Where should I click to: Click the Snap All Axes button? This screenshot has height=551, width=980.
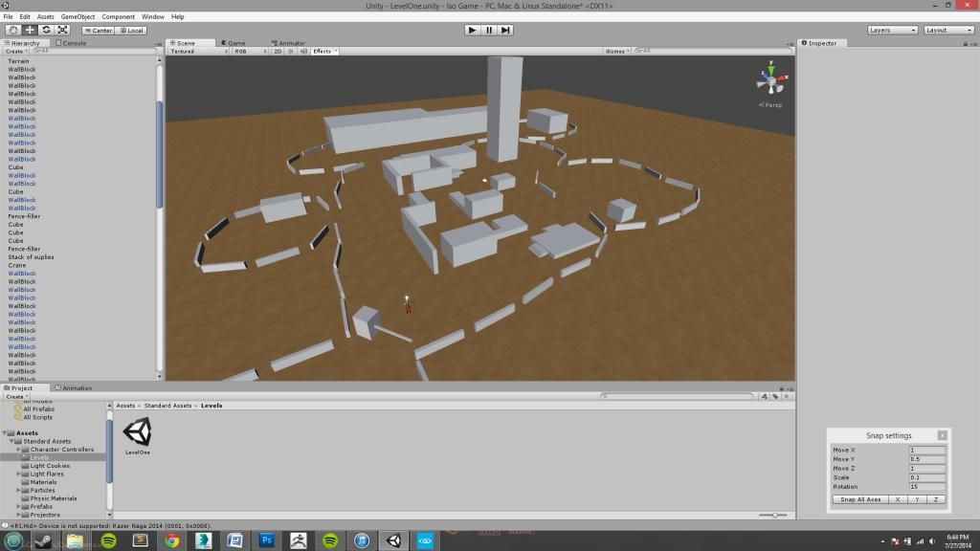coord(859,499)
